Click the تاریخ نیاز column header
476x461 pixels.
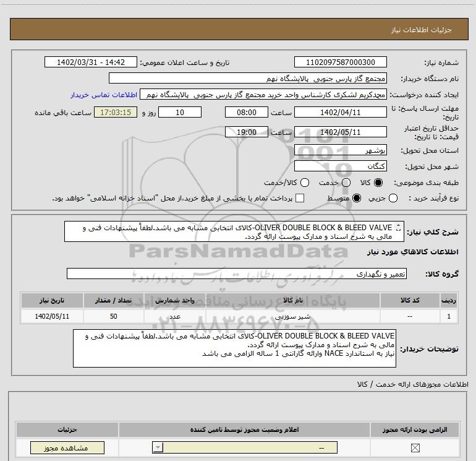tap(52, 300)
